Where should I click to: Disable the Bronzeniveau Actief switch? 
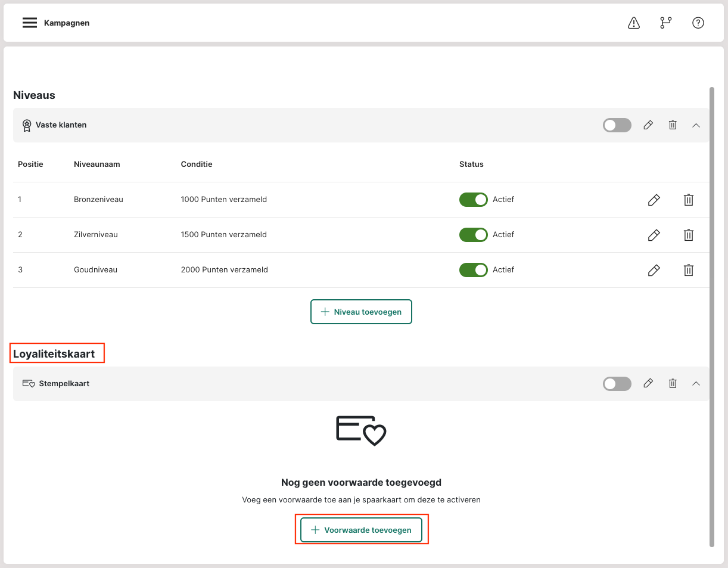(473, 200)
